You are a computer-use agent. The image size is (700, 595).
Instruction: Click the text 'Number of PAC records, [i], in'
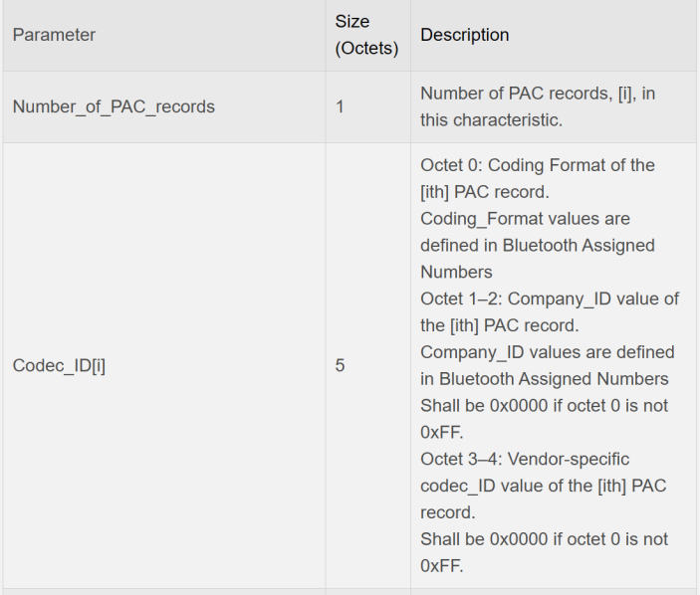click(x=538, y=94)
